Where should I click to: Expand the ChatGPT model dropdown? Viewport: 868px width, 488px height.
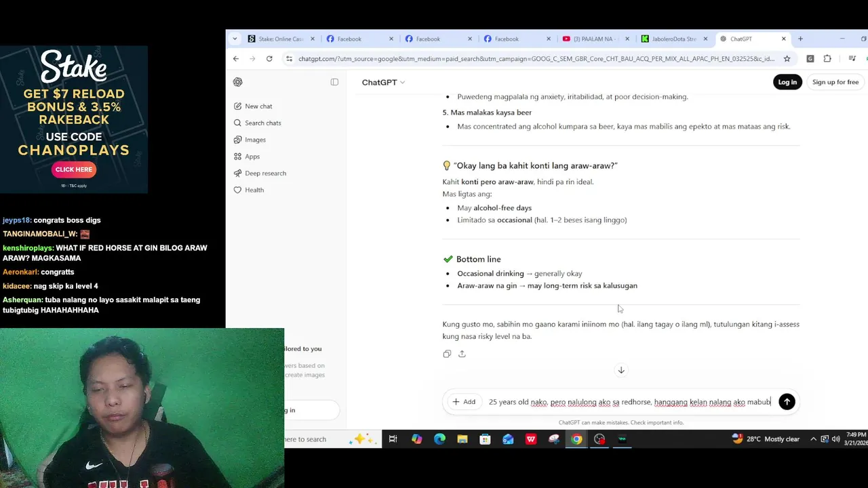coord(383,82)
